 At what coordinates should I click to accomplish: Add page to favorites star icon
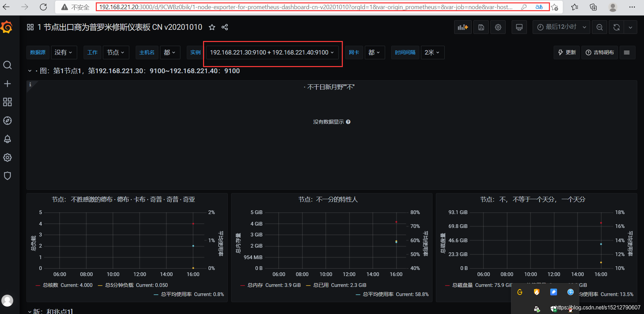[554, 7]
